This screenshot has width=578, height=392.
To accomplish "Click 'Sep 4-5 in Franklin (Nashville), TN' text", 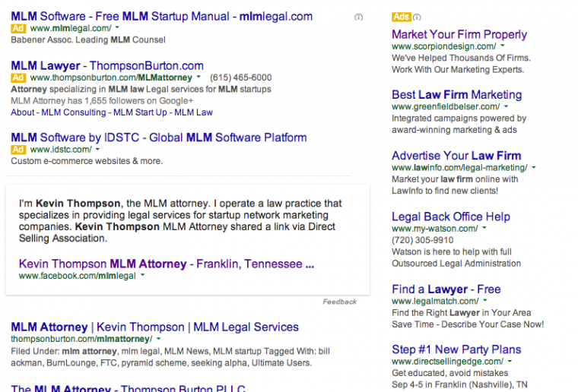I will (x=459, y=384).
